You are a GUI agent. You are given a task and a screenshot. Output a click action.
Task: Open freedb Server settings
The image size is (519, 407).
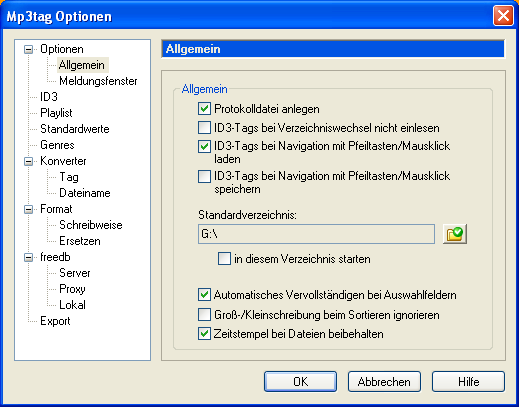pos(75,273)
